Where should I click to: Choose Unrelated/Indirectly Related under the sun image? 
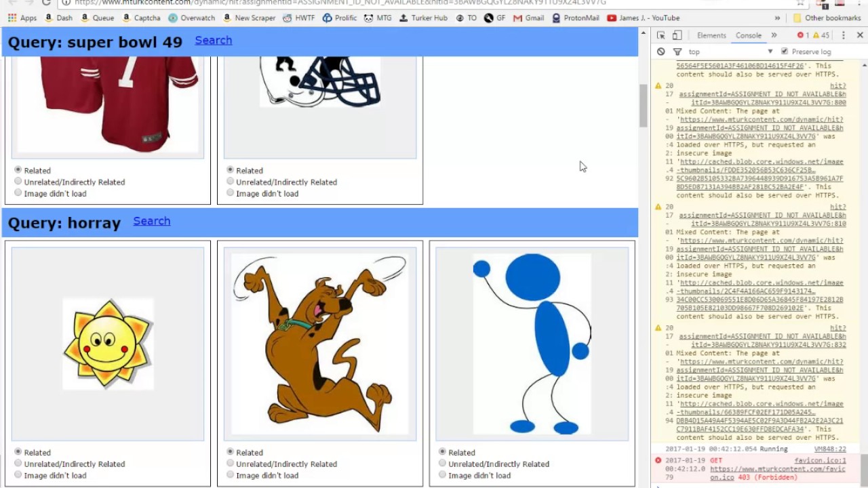click(18, 464)
